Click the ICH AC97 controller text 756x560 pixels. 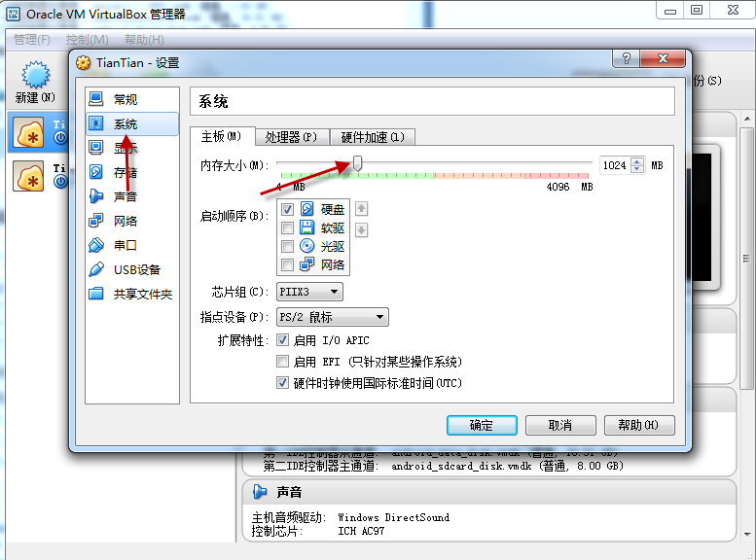361,531
